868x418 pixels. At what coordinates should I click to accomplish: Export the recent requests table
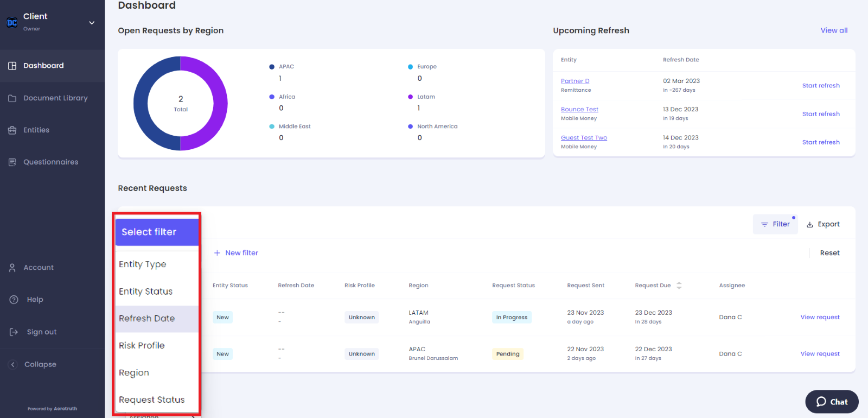[823, 224]
